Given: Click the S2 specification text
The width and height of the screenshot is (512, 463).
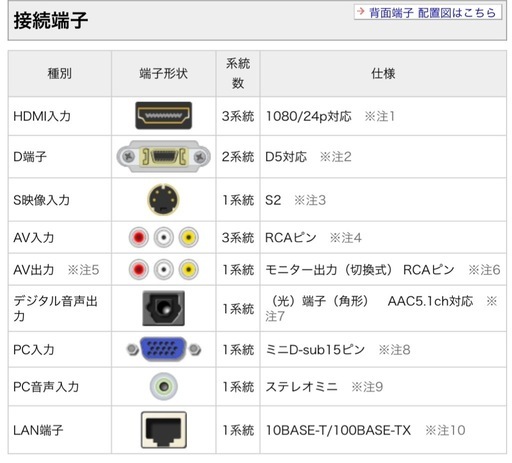Looking at the screenshot, I should (273, 200).
